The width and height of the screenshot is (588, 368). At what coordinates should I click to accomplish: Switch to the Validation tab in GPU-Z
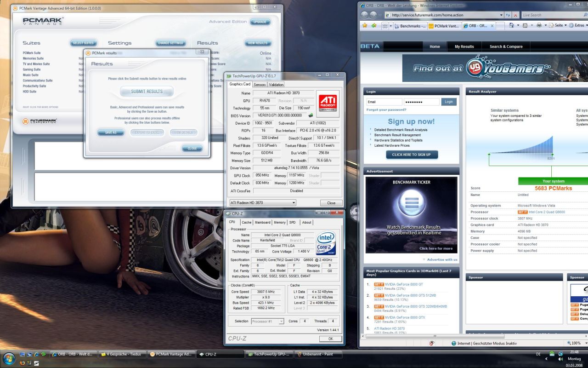coord(276,85)
